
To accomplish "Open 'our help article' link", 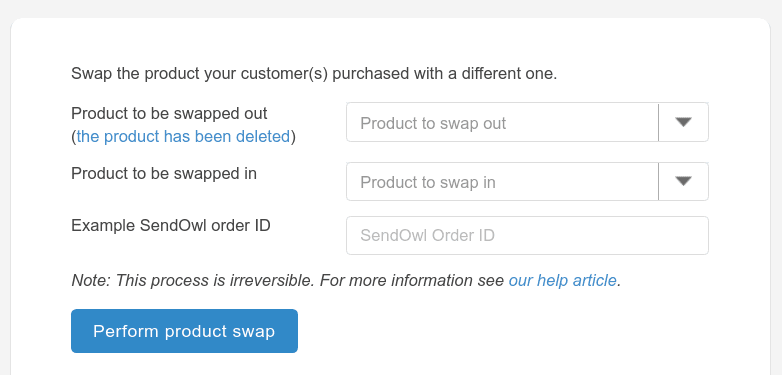I will point(563,280).
